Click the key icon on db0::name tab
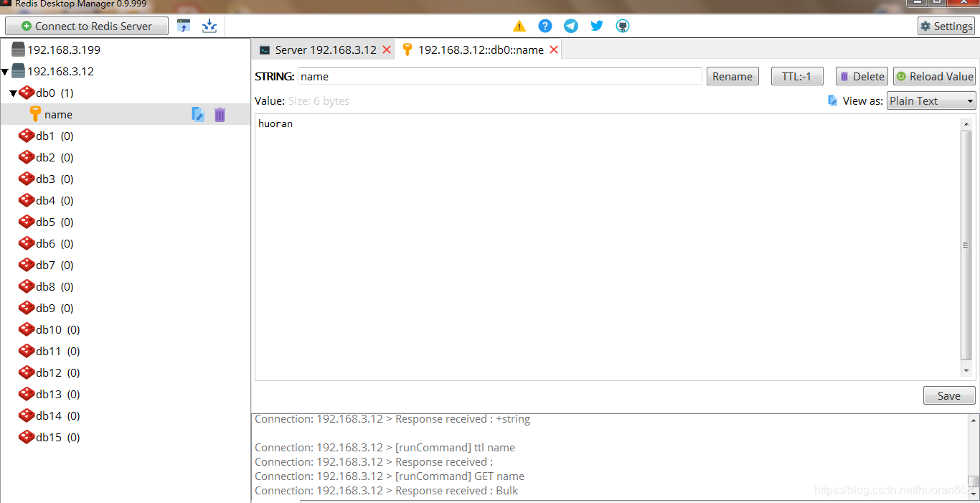Screen dimensions: 980x503 [407, 50]
